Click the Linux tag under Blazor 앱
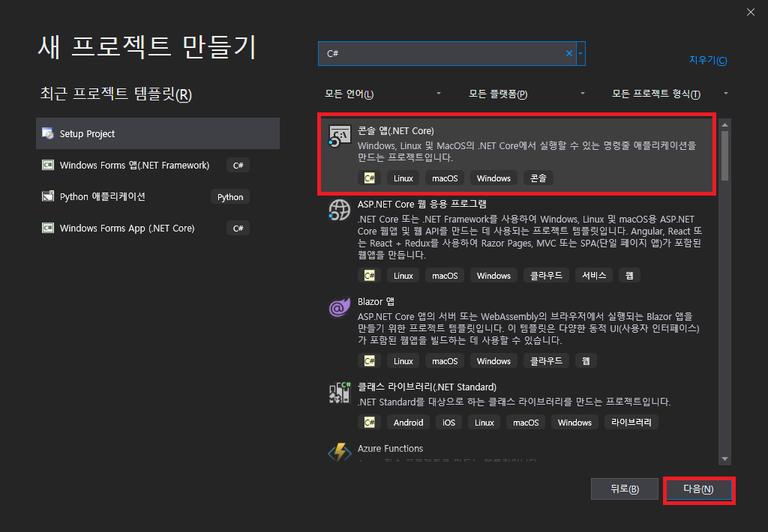768x532 pixels. point(403,361)
